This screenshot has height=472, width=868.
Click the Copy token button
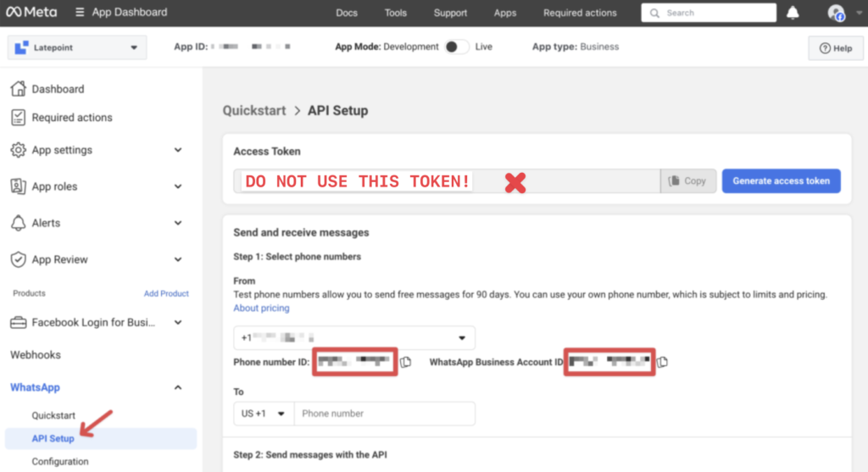[x=688, y=181]
